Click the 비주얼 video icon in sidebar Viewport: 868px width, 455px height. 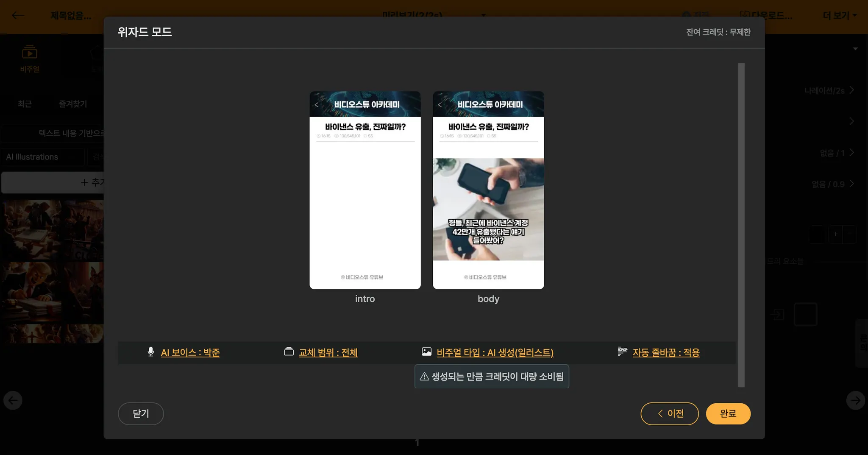coord(30,53)
